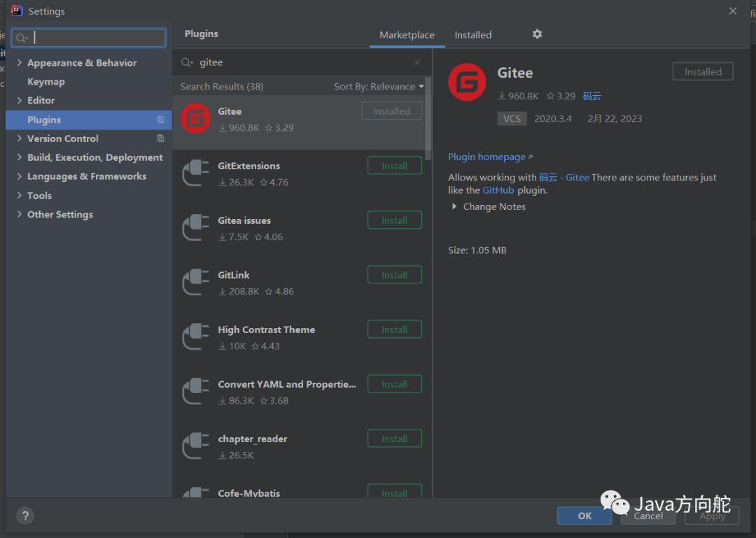Click the settings search magnifier icon
The width and height of the screenshot is (756, 538).
coord(22,38)
